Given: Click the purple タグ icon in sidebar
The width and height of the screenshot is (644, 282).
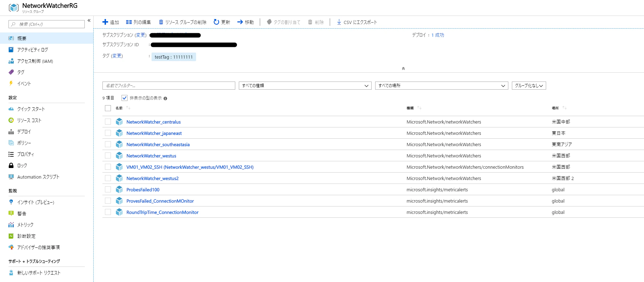Looking at the screenshot, I should pos(11,72).
